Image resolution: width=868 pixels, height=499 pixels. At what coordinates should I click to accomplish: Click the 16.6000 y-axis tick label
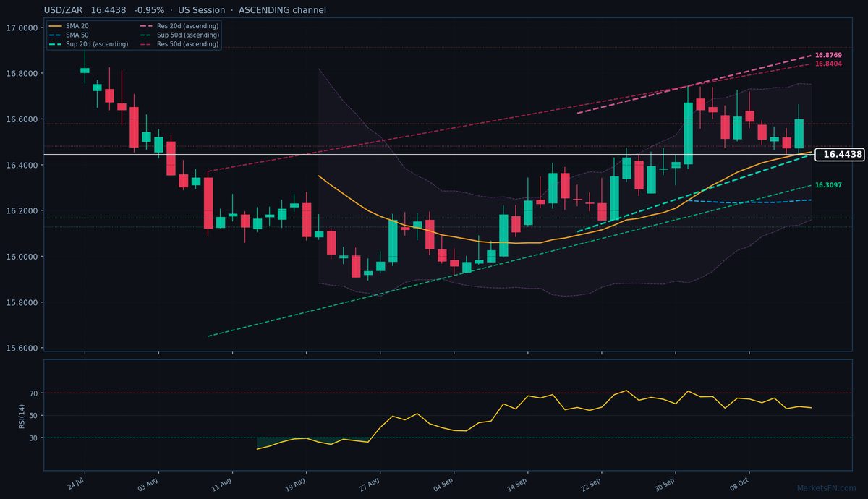tap(22, 119)
